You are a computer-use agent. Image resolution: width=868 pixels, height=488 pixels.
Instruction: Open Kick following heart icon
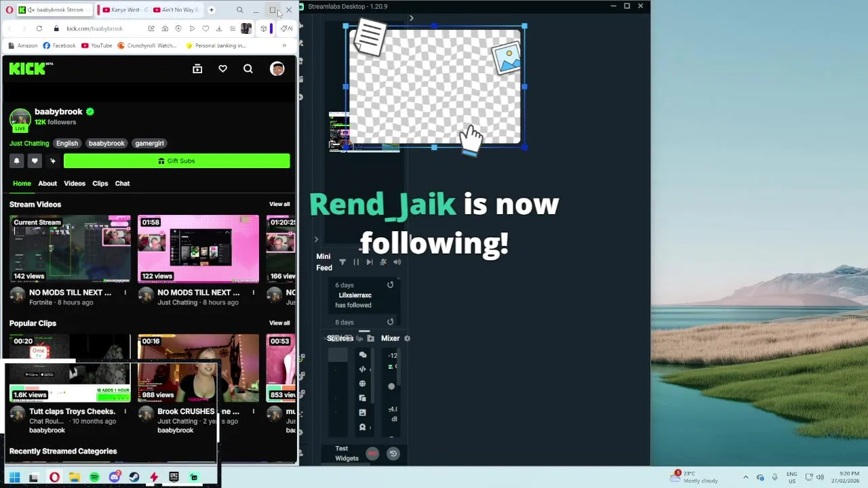222,68
